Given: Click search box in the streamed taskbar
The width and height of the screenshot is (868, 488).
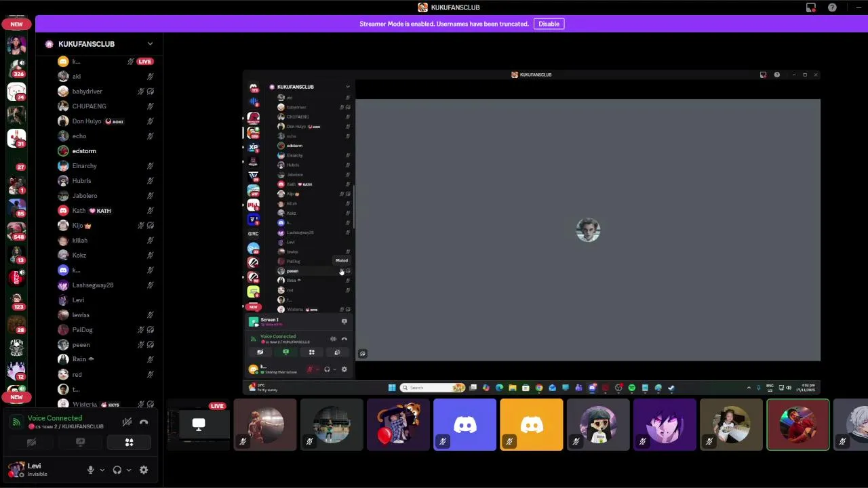Looking at the screenshot, I should click(x=433, y=388).
